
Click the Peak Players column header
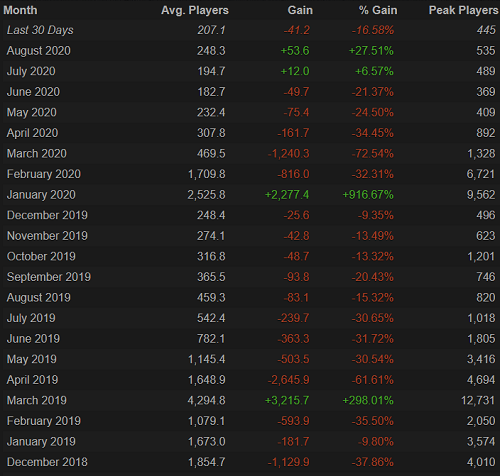[x=463, y=10]
